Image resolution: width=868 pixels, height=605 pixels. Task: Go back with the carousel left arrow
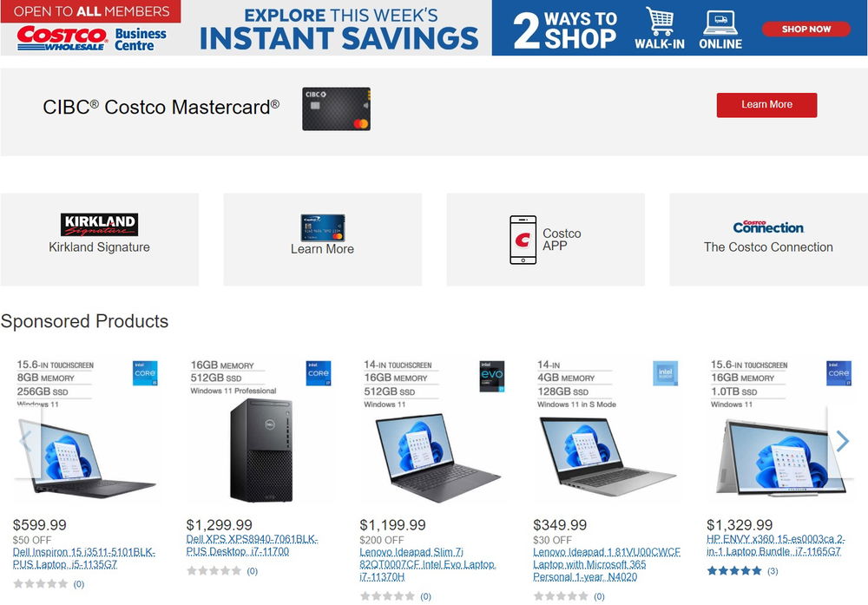(25, 441)
